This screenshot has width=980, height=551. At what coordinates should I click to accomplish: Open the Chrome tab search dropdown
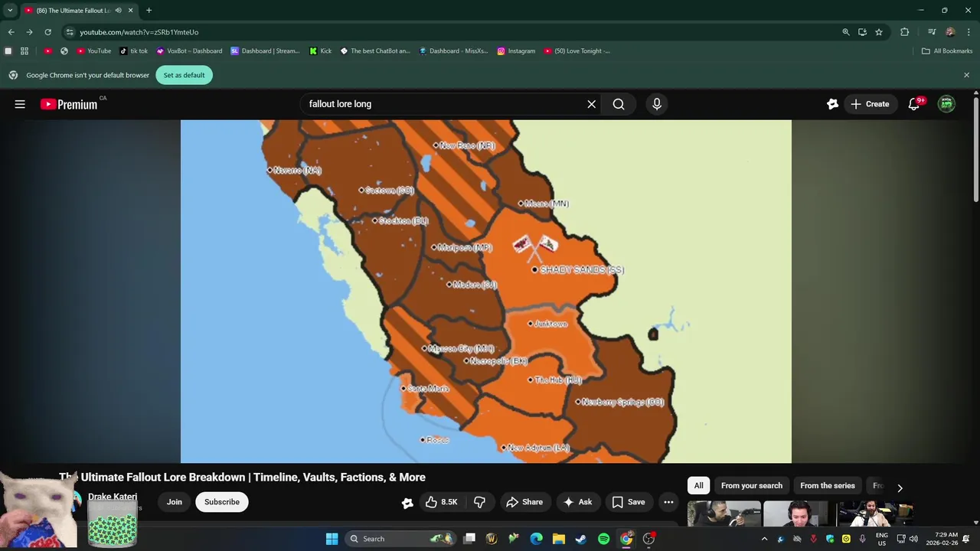point(10,11)
